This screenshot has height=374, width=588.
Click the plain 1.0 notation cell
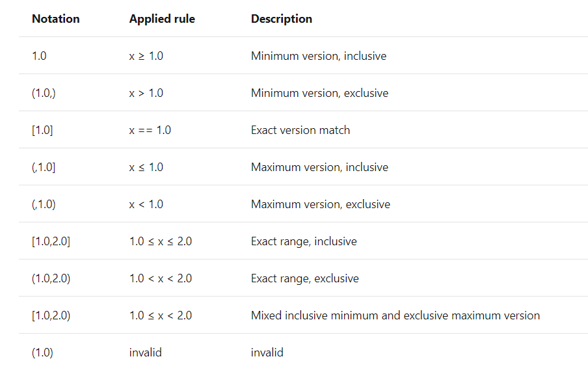39,56
